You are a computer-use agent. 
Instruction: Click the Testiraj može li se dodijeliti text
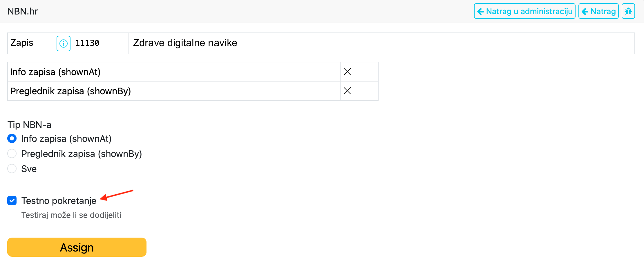tap(71, 215)
